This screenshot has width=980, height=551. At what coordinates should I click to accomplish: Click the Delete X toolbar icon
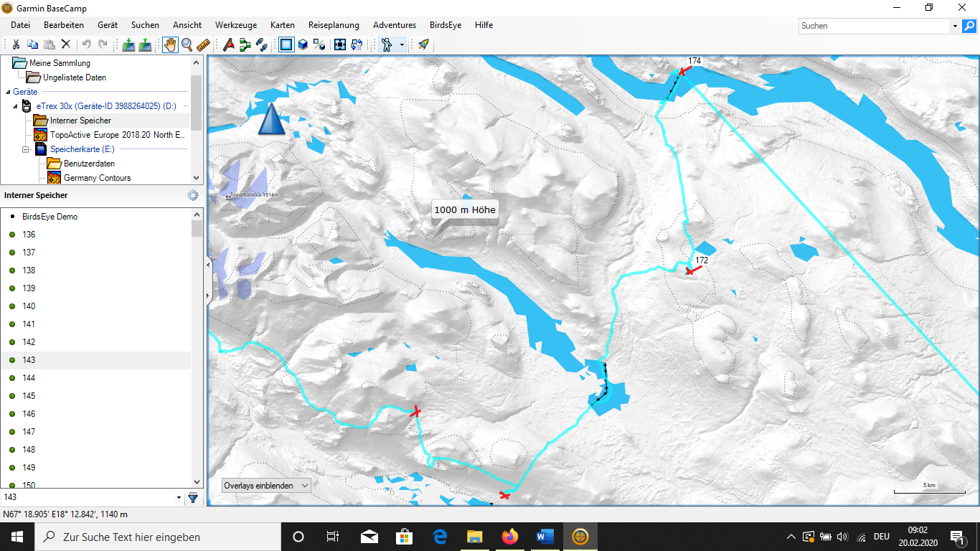click(x=65, y=44)
